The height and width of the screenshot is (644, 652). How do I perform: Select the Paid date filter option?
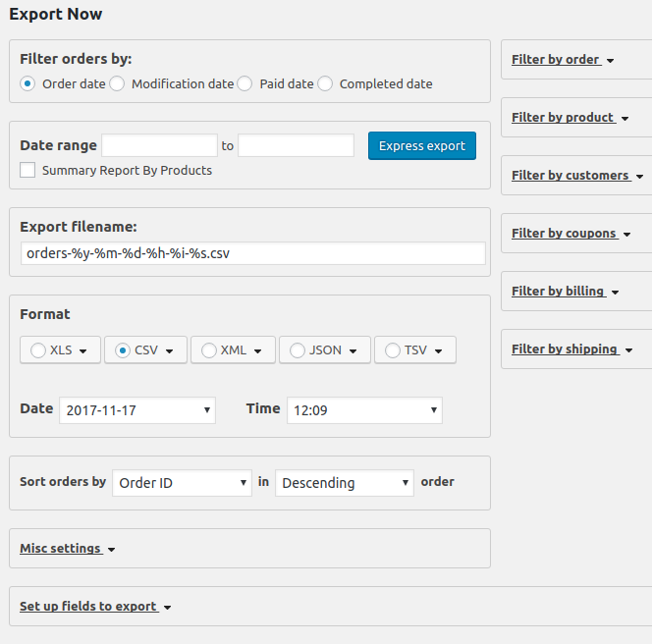(x=244, y=83)
